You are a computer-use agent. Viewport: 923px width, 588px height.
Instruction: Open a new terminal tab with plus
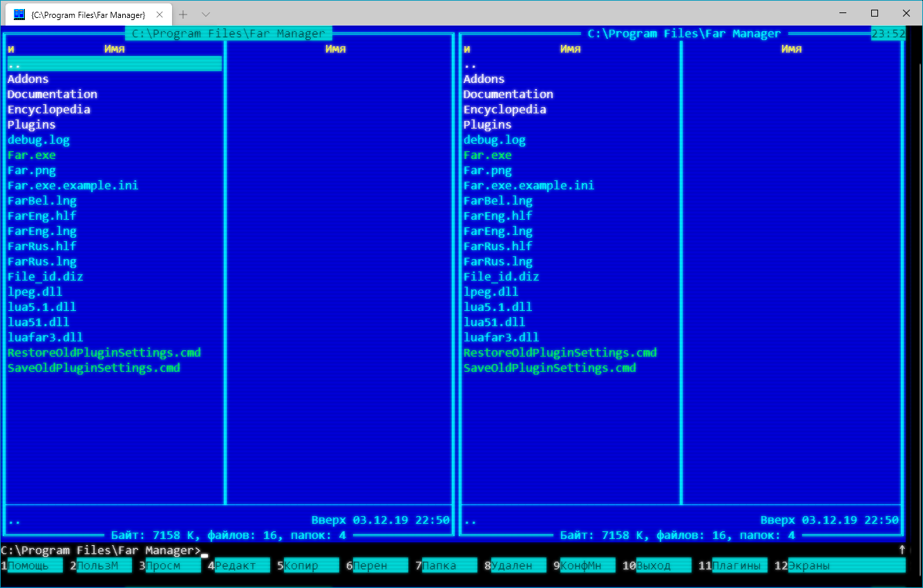(183, 14)
